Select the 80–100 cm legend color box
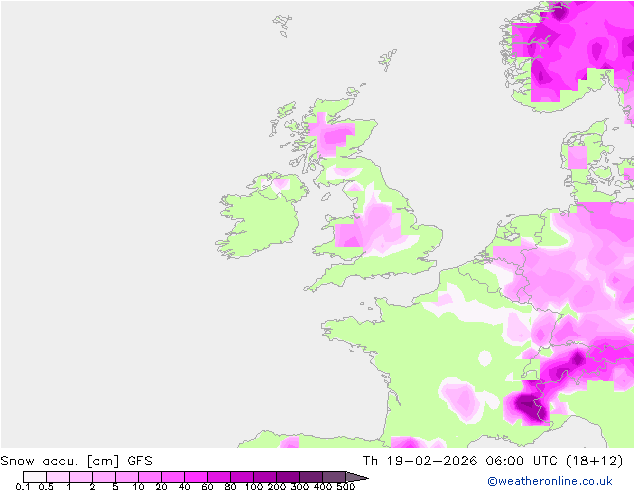 (242, 477)
